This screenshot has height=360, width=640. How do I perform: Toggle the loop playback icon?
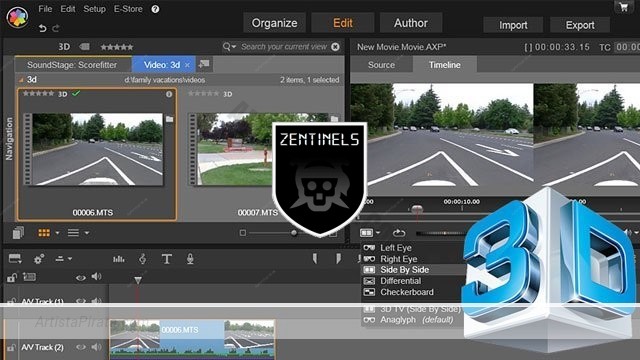tap(399, 233)
